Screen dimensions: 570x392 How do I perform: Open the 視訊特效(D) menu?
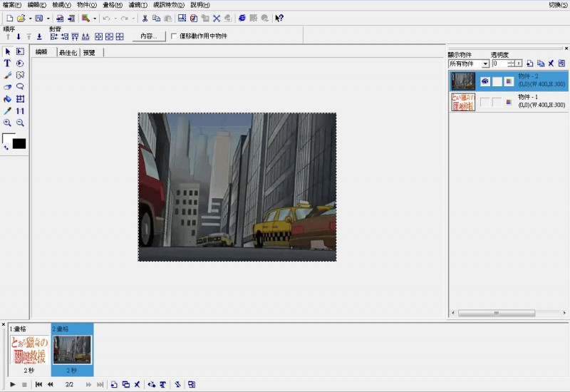coord(169,5)
